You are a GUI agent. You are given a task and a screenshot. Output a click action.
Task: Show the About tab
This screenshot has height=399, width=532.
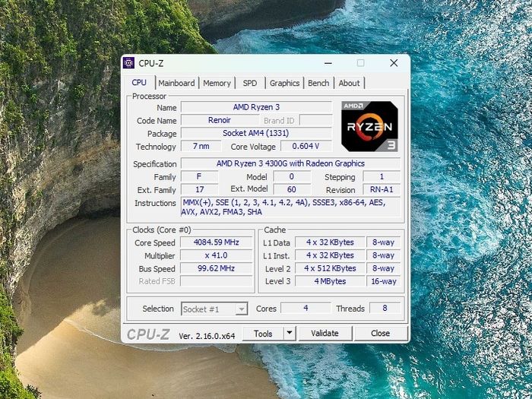point(349,83)
